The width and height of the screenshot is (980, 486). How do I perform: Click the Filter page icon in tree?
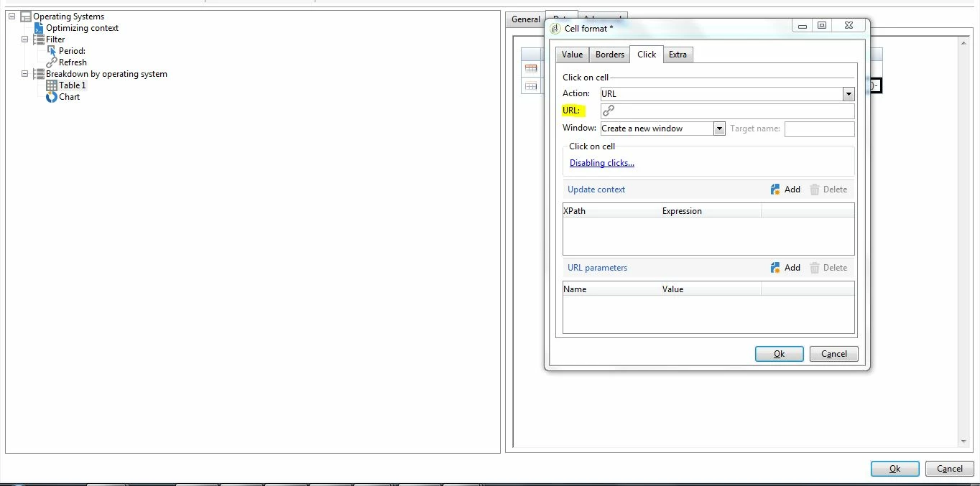coord(39,39)
